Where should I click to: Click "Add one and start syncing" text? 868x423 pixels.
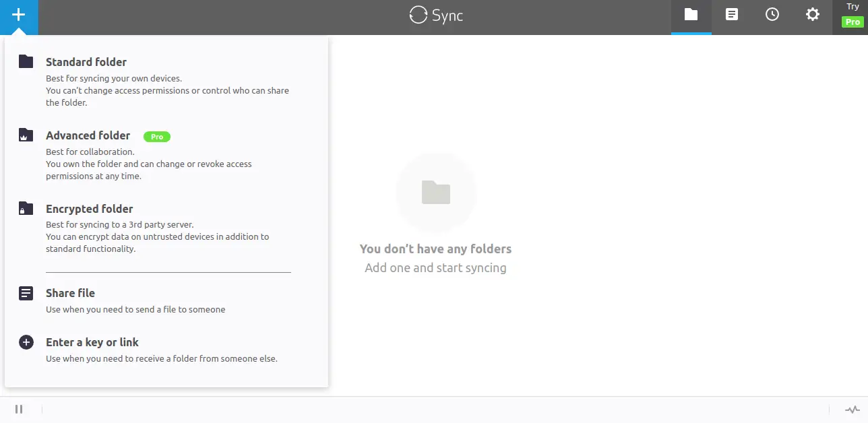click(x=435, y=268)
